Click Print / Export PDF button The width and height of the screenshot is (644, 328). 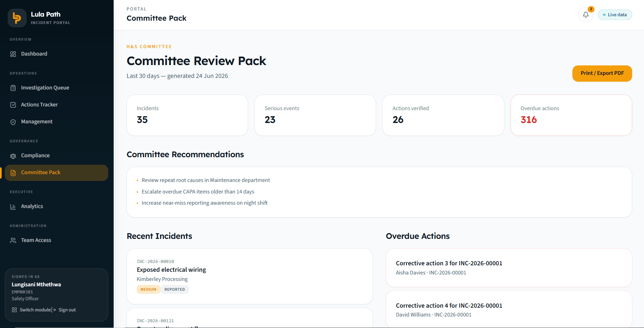[x=602, y=73]
